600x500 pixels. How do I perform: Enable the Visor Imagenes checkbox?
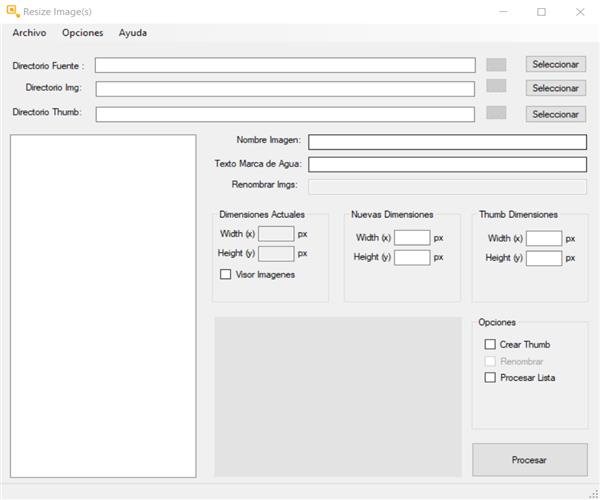point(226,274)
